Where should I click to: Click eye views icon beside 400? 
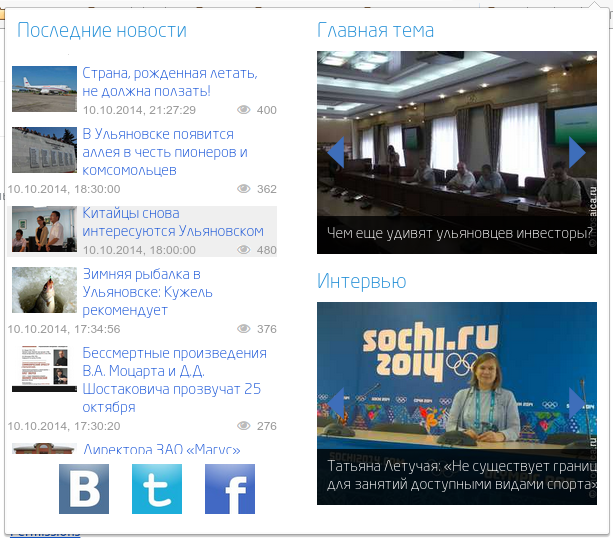(244, 110)
